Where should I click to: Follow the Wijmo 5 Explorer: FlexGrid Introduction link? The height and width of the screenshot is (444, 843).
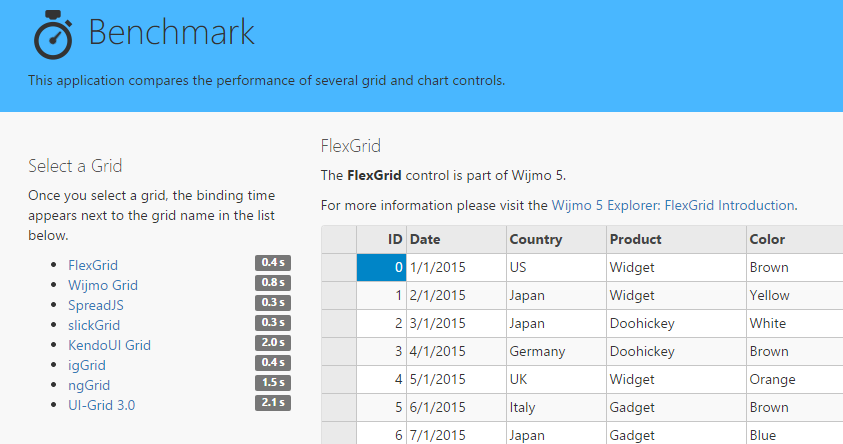pos(673,205)
